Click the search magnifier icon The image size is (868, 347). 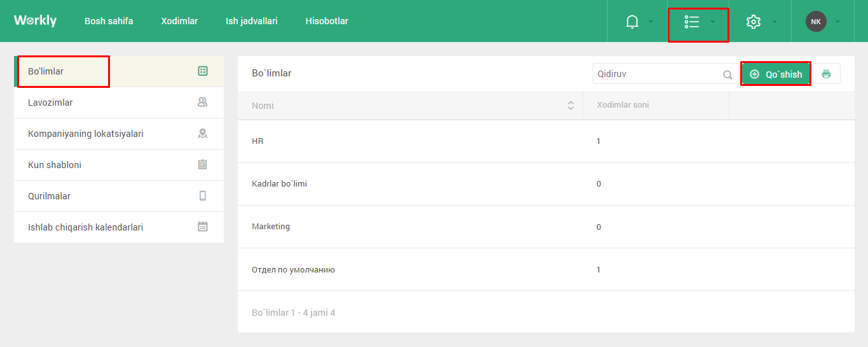[x=727, y=74]
